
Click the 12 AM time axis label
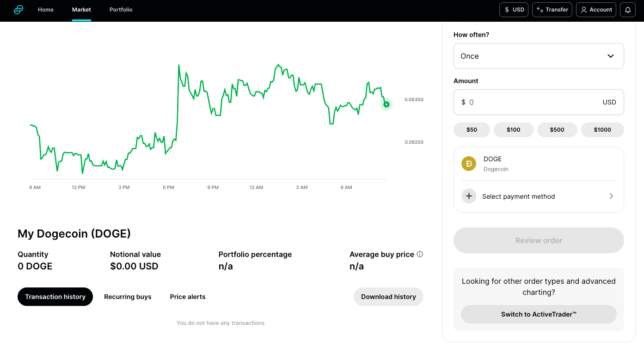click(256, 187)
